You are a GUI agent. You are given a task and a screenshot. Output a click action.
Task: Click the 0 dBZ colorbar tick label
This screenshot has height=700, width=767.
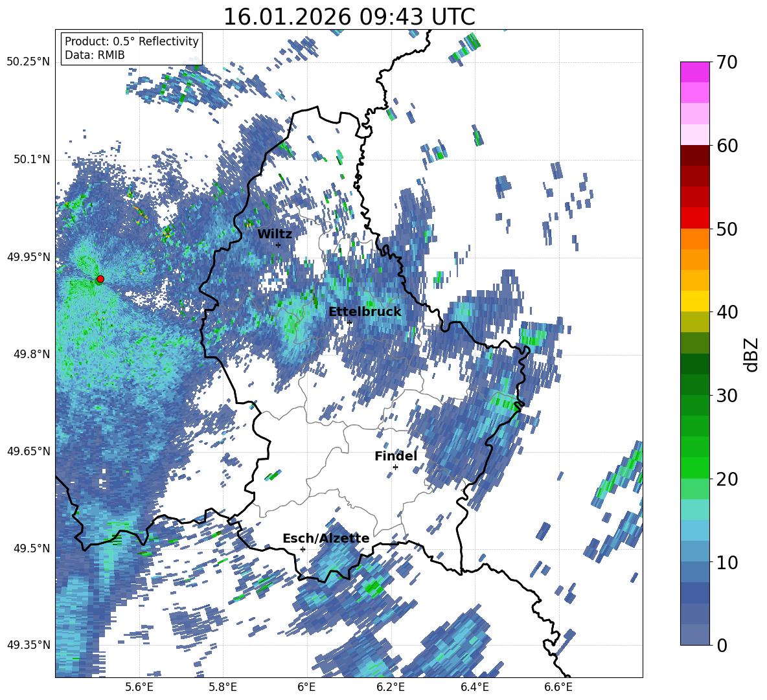coord(722,645)
